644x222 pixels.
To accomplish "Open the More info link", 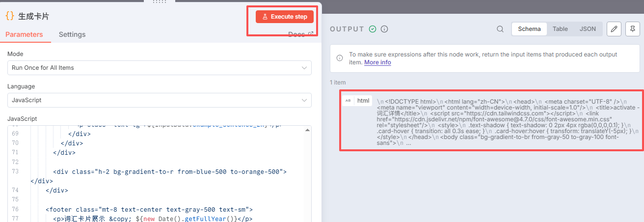I will point(377,62).
